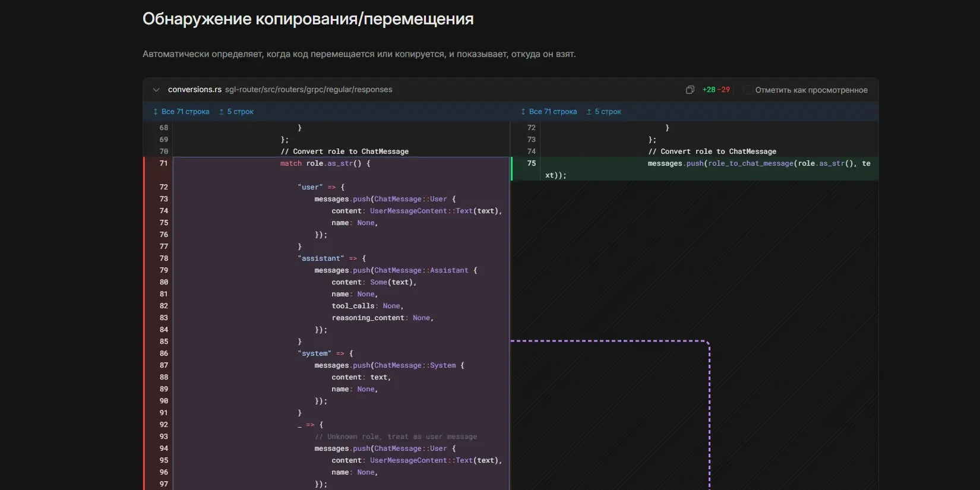The height and width of the screenshot is (490, 980).
Task: Click 'messages.push(ChatMessage::System {' line
Action: point(389,365)
